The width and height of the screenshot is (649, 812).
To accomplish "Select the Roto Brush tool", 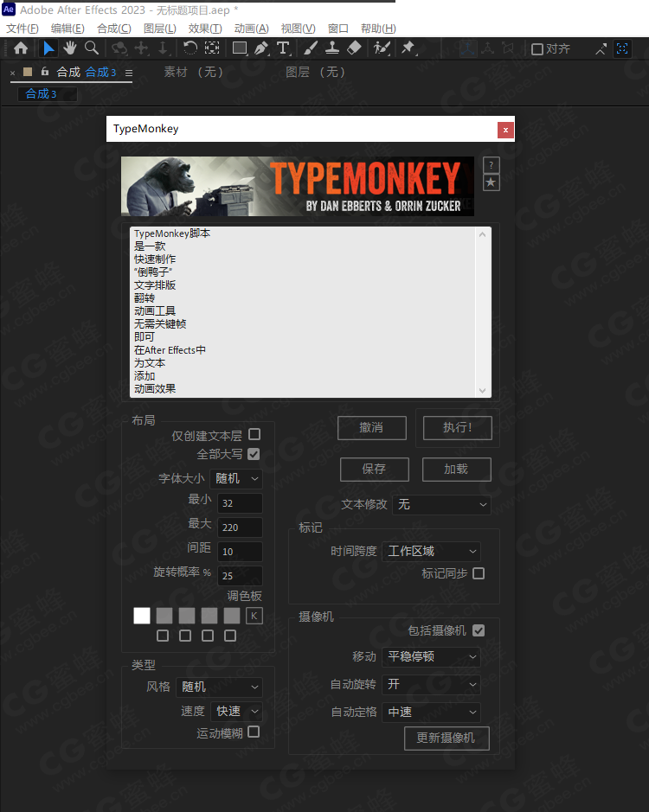I will [x=382, y=48].
